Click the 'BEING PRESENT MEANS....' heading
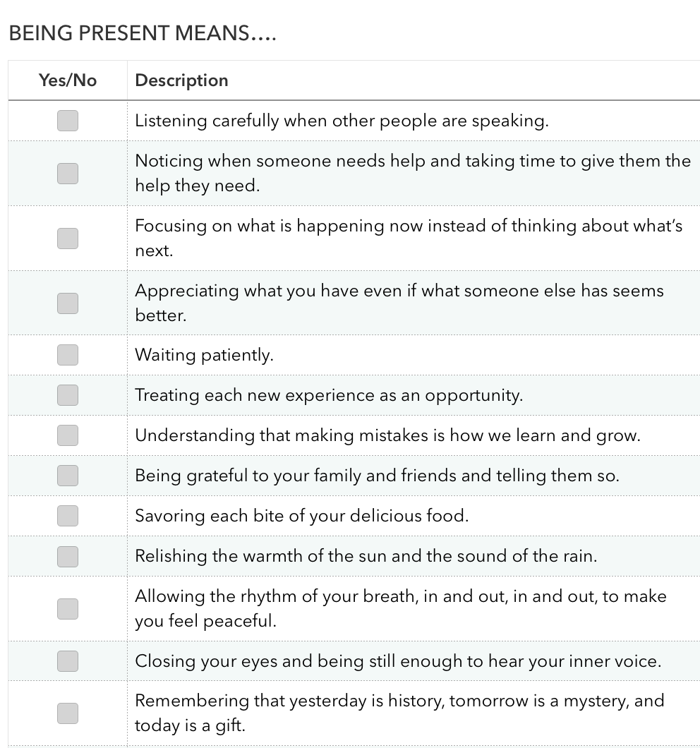 click(x=143, y=33)
